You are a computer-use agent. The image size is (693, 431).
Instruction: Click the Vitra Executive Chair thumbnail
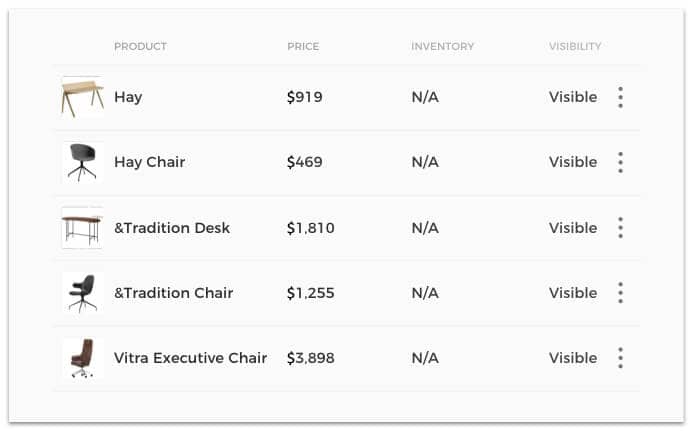coord(82,358)
